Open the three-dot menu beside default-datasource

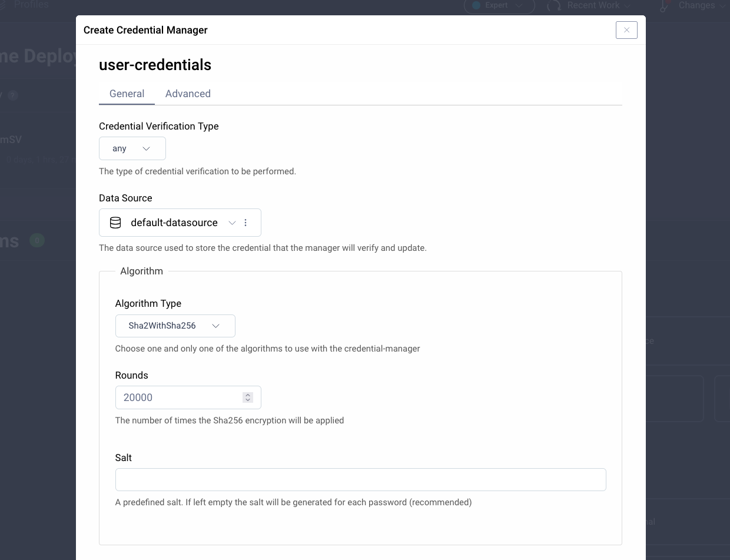245,223
